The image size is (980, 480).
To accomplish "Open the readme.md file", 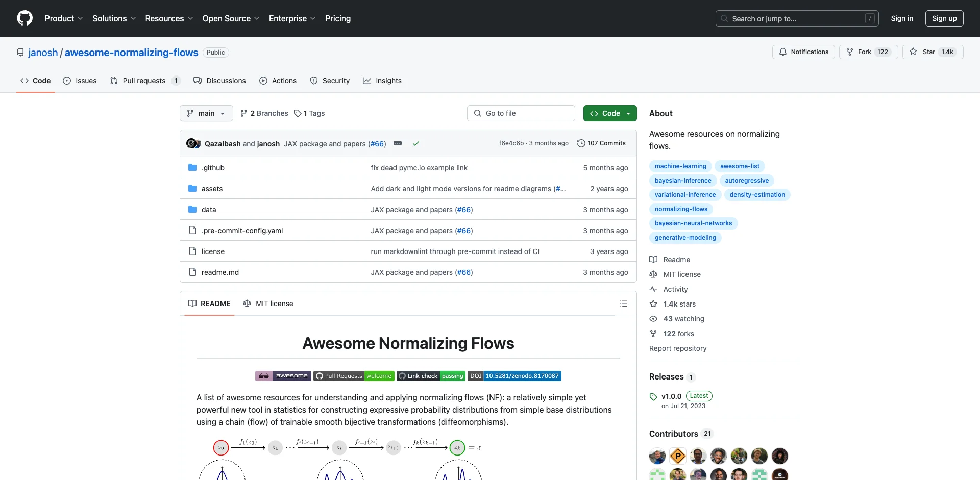I will click(x=220, y=272).
